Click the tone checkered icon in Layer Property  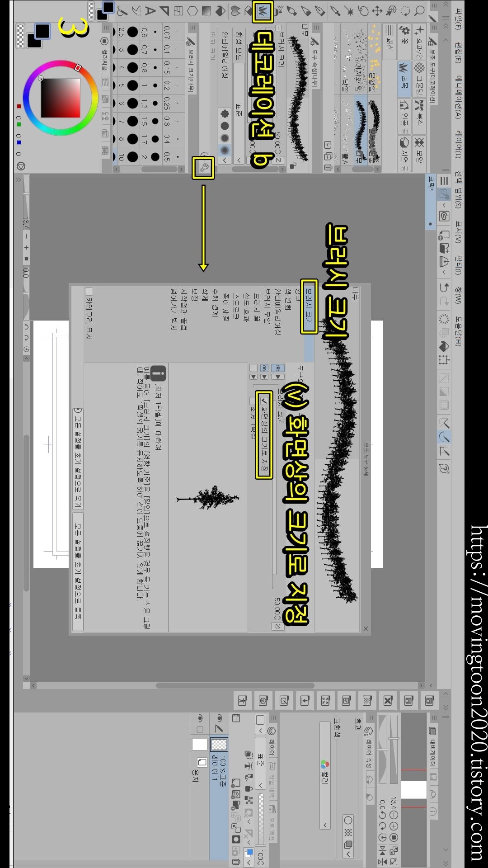[x=348, y=832]
